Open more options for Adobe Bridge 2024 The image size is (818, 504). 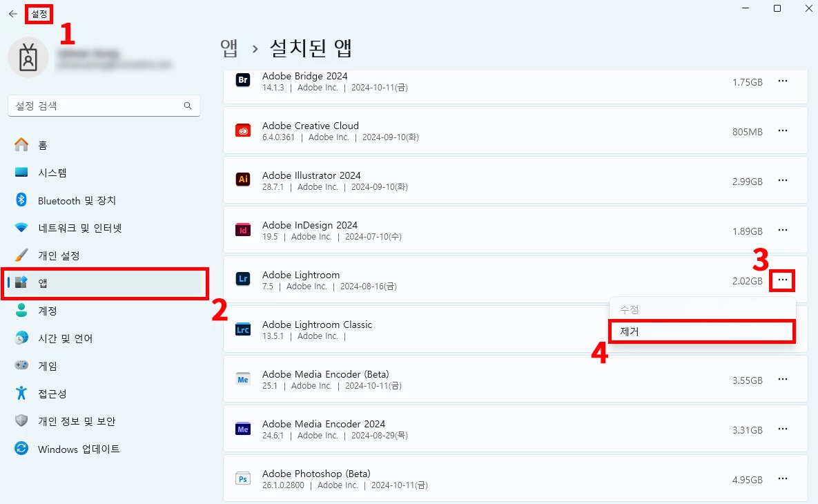783,81
